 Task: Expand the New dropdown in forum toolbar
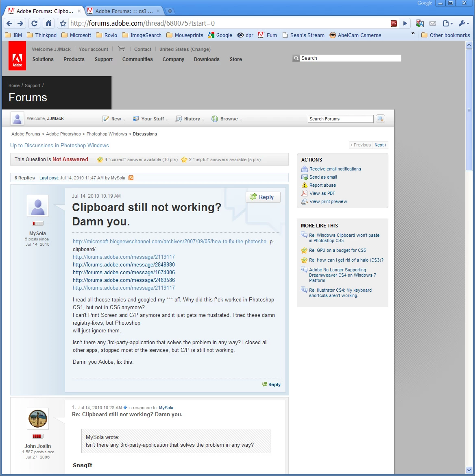coord(114,119)
